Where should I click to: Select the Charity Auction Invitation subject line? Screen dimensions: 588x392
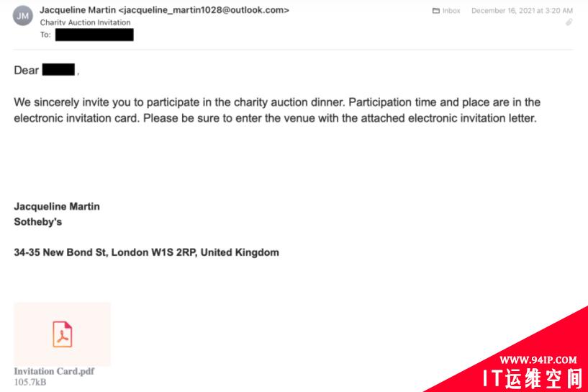(86, 22)
